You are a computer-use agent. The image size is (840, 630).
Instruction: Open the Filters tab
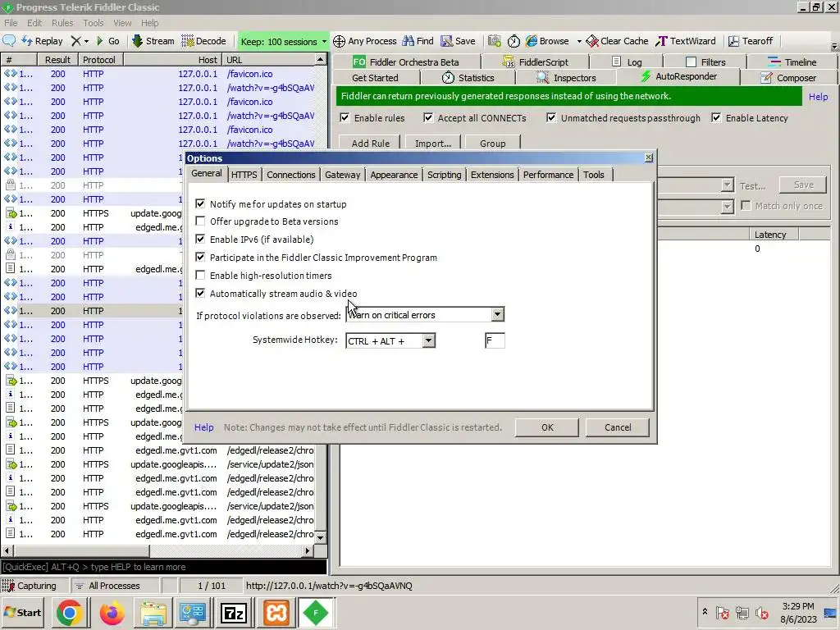705,62
